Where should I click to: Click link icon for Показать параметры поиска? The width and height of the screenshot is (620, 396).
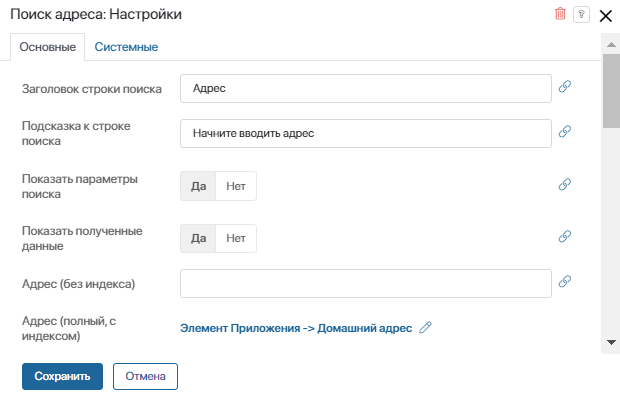tap(565, 184)
